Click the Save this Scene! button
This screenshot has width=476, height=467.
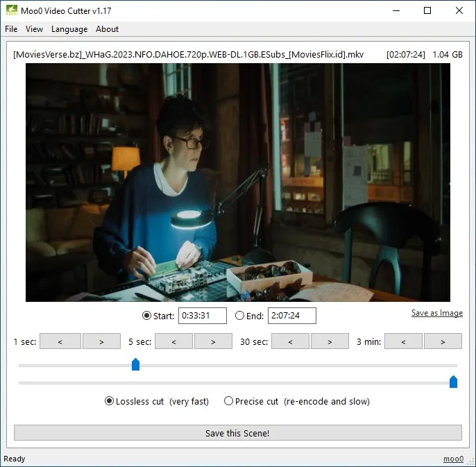pyautogui.click(x=238, y=433)
